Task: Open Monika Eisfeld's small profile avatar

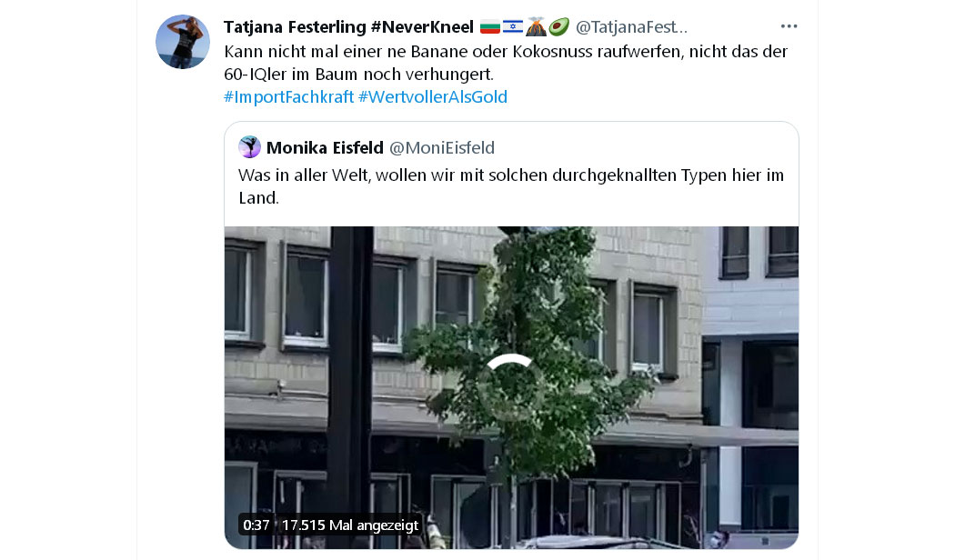Action: (250, 147)
